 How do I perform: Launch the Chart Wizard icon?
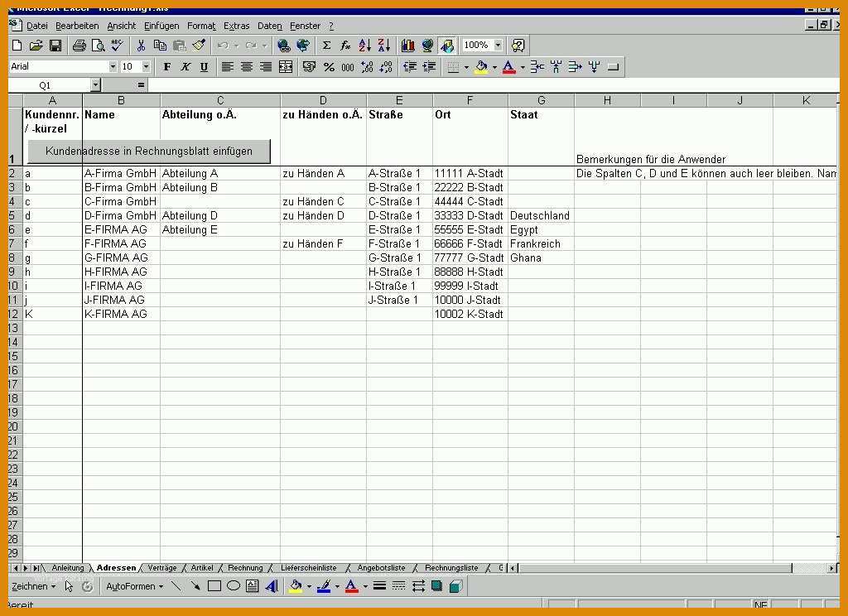pos(407,46)
